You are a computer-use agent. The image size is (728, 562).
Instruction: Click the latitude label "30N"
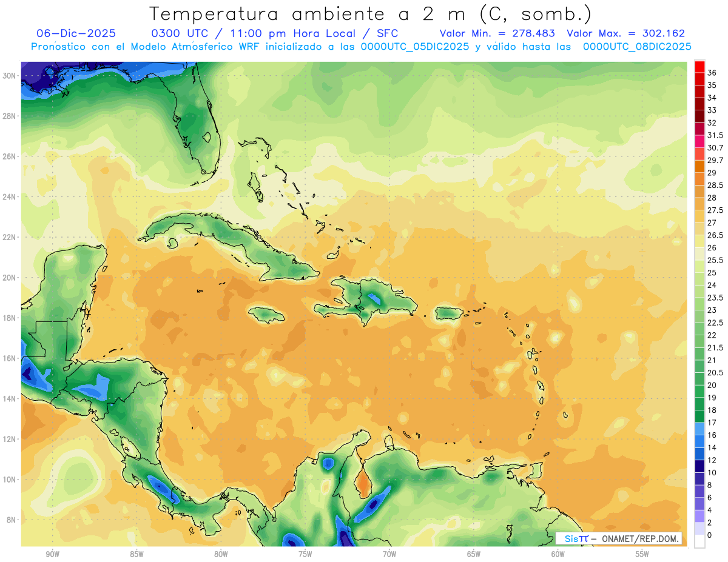[10, 76]
